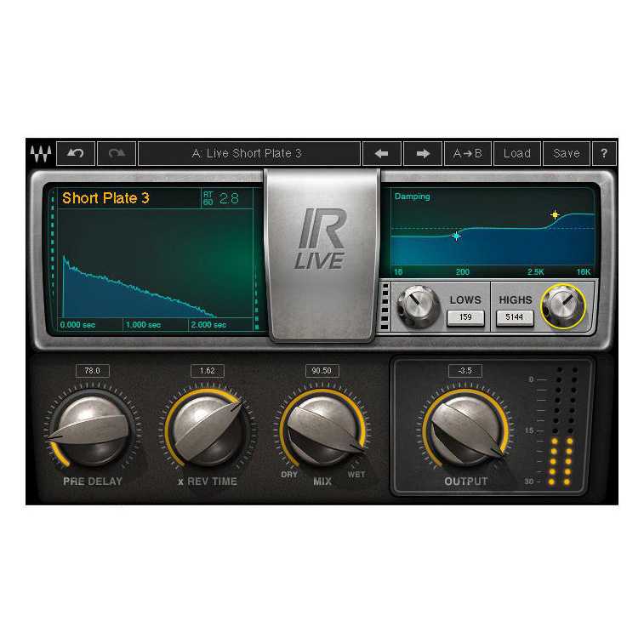Click the 'LOWS' label

[465, 300]
